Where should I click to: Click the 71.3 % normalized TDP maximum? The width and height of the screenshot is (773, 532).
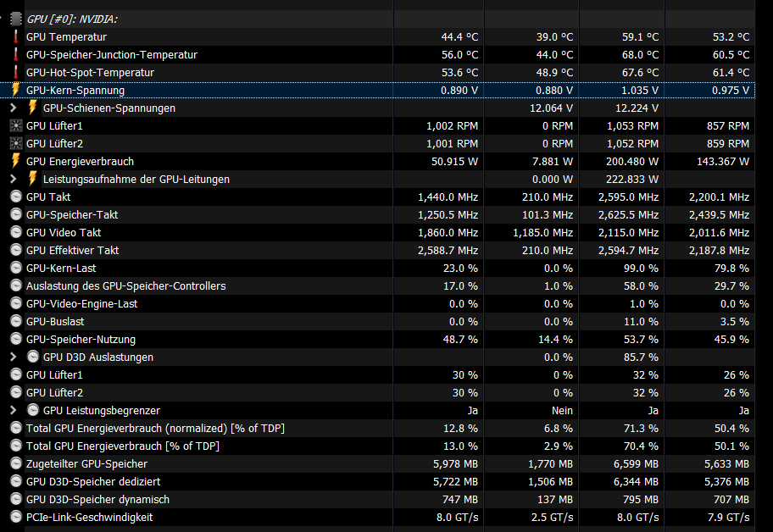641,428
